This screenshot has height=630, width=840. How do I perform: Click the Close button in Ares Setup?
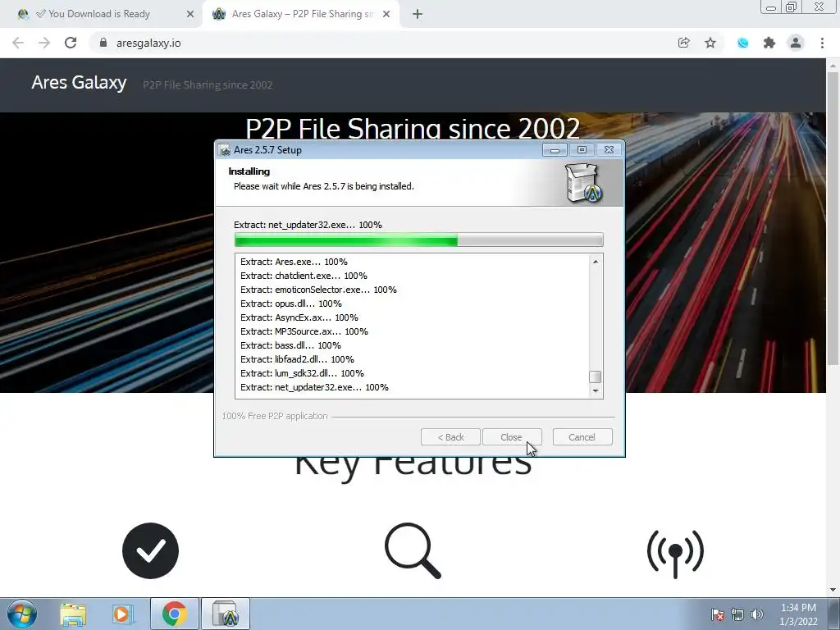pyautogui.click(x=512, y=437)
